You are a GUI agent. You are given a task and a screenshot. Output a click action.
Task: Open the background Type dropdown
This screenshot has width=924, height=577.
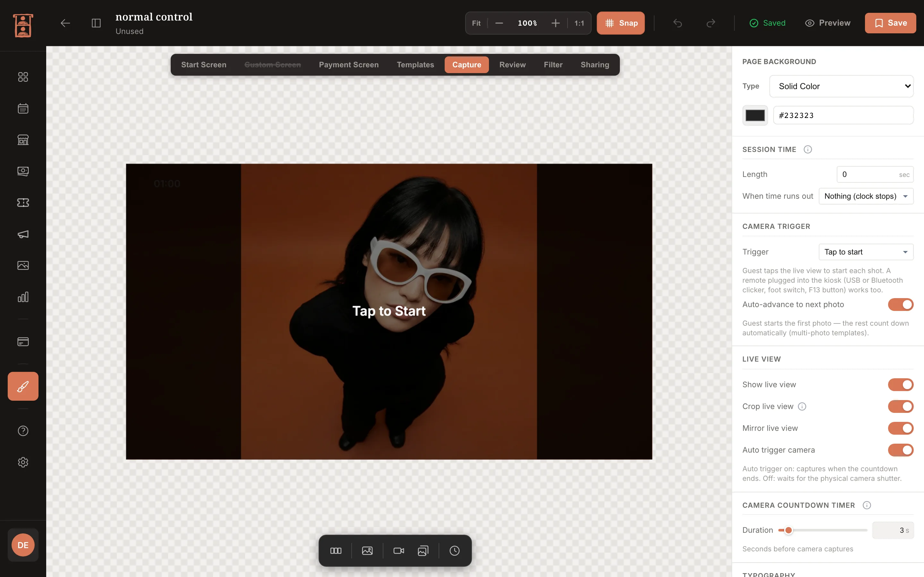tap(841, 86)
